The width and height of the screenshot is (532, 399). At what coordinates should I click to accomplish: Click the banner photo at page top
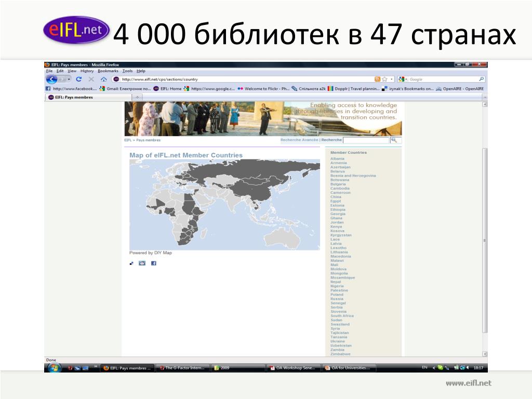[263, 119]
